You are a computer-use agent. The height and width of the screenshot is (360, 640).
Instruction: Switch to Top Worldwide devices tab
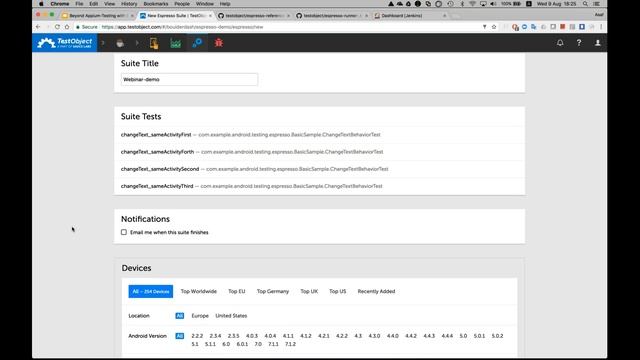pyautogui.click(x=199, y=291)
